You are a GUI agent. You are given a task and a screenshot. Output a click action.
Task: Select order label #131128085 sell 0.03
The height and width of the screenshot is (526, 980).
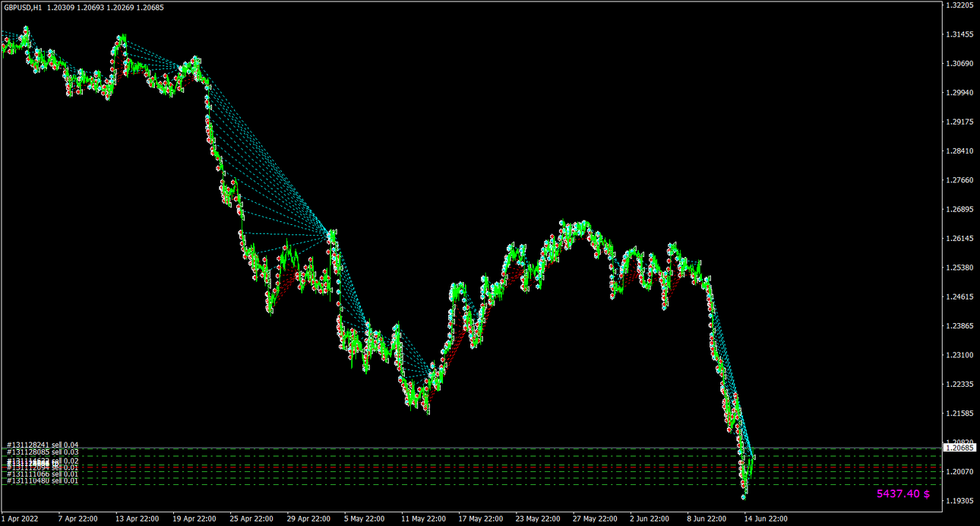[x=43, y=452]
